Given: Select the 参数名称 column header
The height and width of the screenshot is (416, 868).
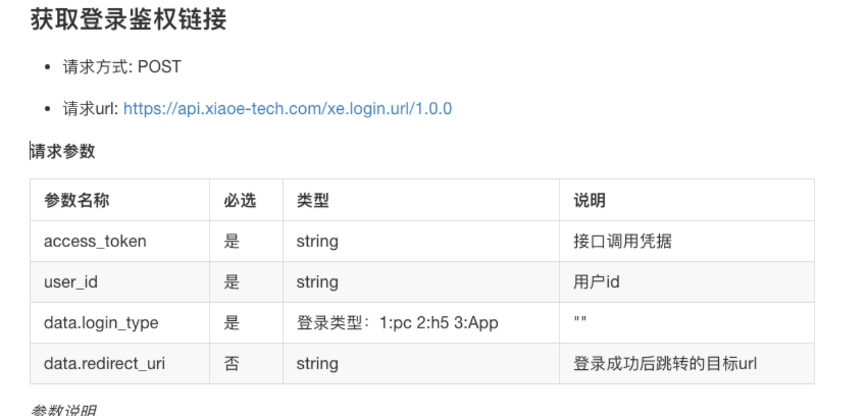Looking at the screenshot, I should click(77, 200).
